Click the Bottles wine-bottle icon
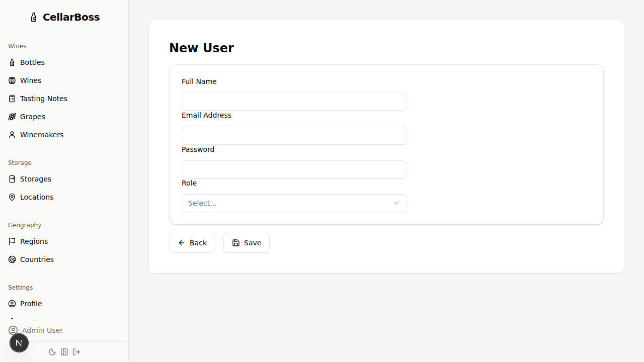644x362 pixels. pos(12,62)
